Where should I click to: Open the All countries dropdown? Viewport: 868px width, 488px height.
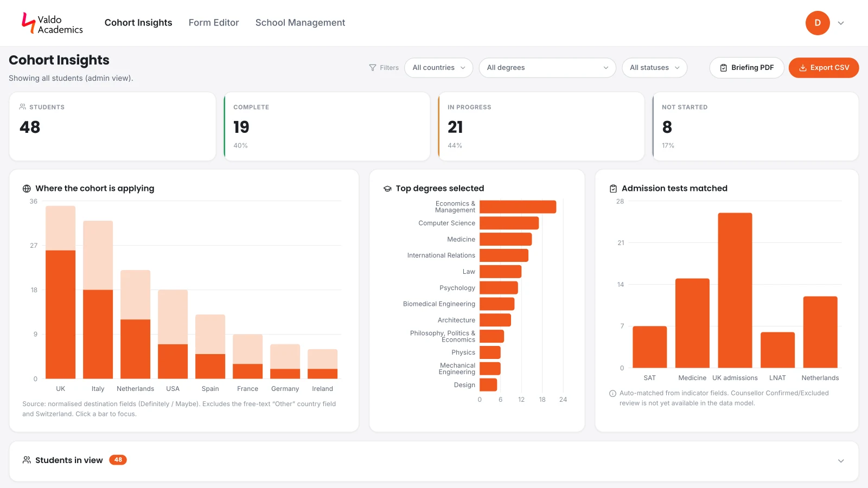[438, 68]
